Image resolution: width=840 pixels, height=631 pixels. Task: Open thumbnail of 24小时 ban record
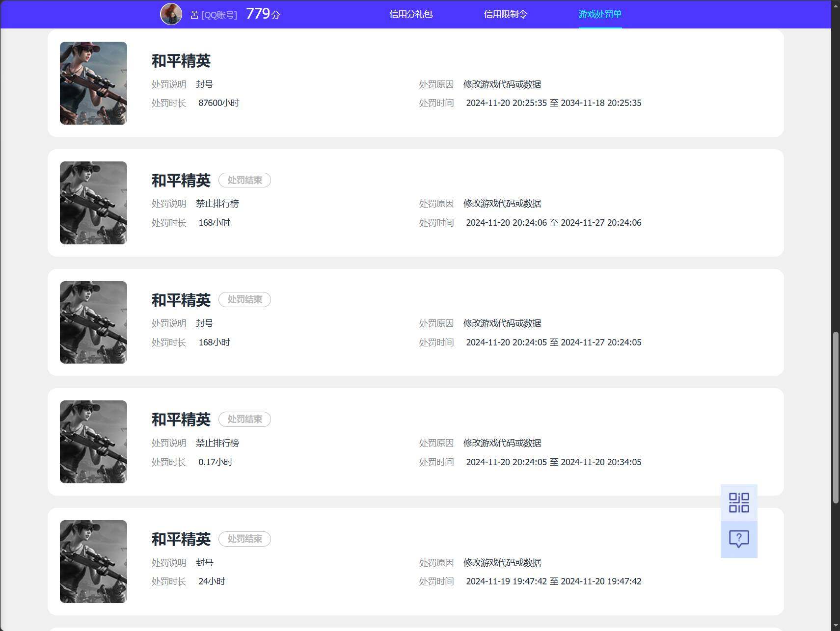click(93, 561)
